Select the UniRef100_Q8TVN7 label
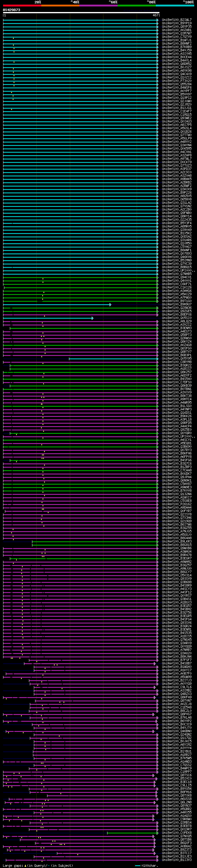The width and height of the screenshot is (197, 868). pos(177,700)
